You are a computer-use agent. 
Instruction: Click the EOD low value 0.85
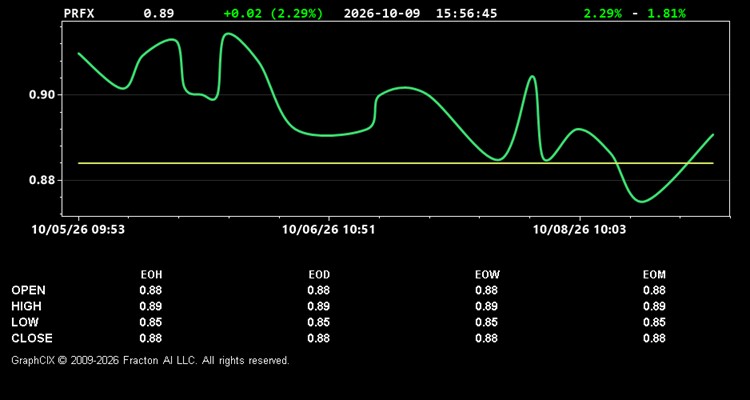click(x=319, y=322)
